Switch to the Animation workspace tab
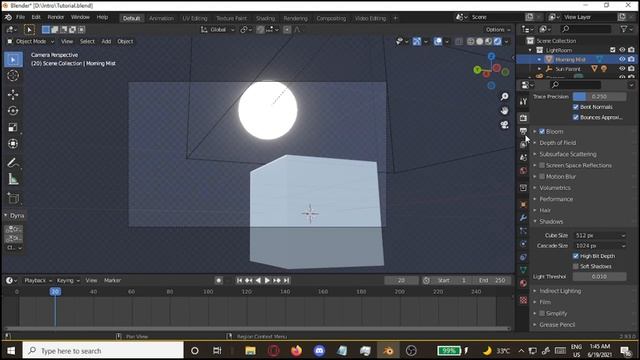Screen dimensions: 640x360 (161, 18)
